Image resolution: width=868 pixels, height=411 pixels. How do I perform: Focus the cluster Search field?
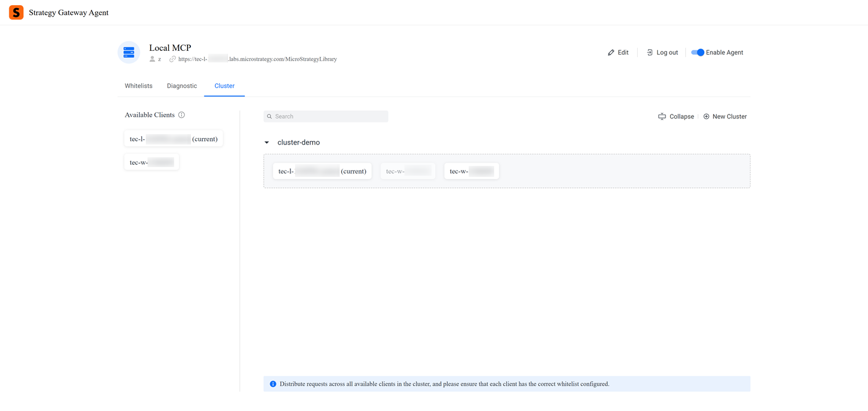pos(330,117)
